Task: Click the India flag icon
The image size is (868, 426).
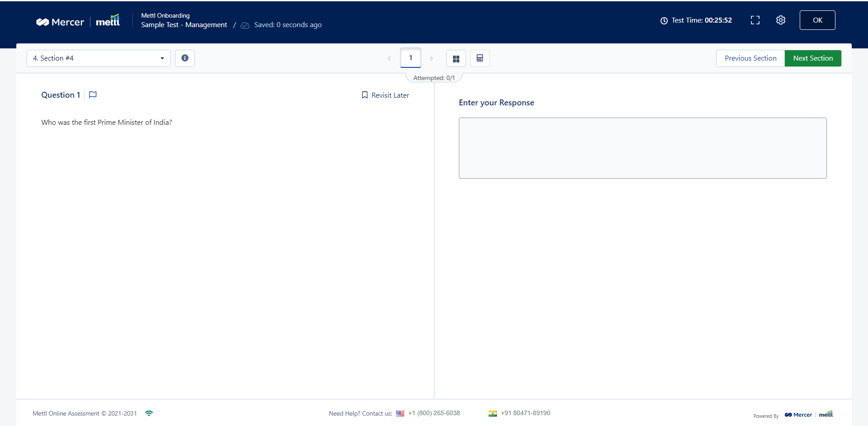Action: click(x=493, y=413)
